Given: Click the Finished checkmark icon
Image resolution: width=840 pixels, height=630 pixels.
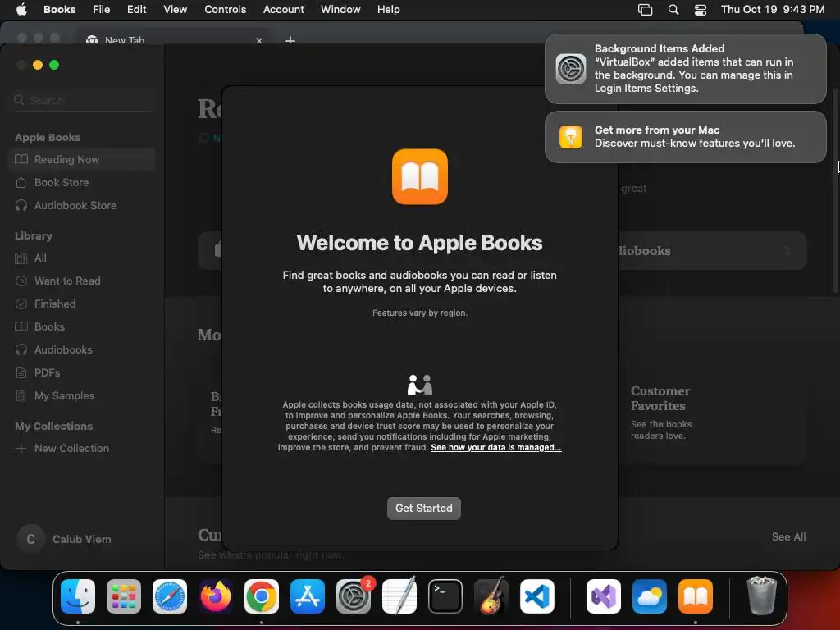Looking at the screenshot, I should tap(21, 304).
